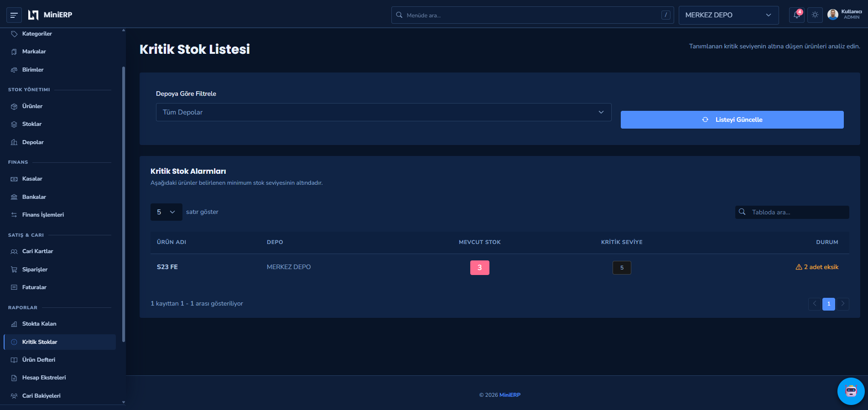
Task: Open Cari Bakiyeleri report
Action: point(60,396)
